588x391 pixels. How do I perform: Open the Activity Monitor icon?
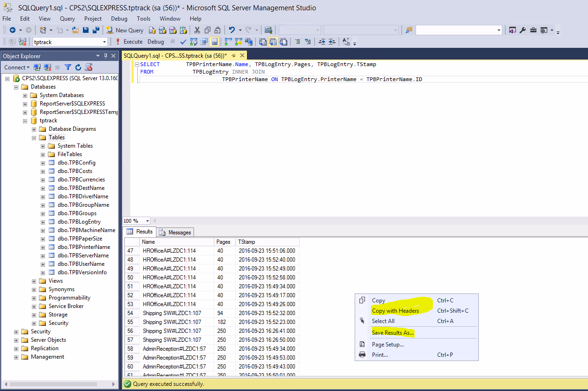(268, 30)
